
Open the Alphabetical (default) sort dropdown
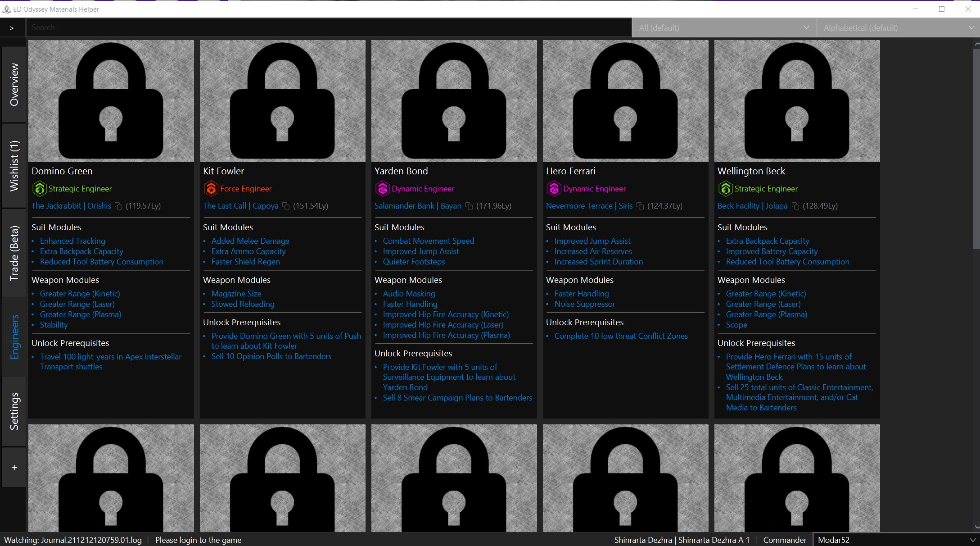click(897, 27)
